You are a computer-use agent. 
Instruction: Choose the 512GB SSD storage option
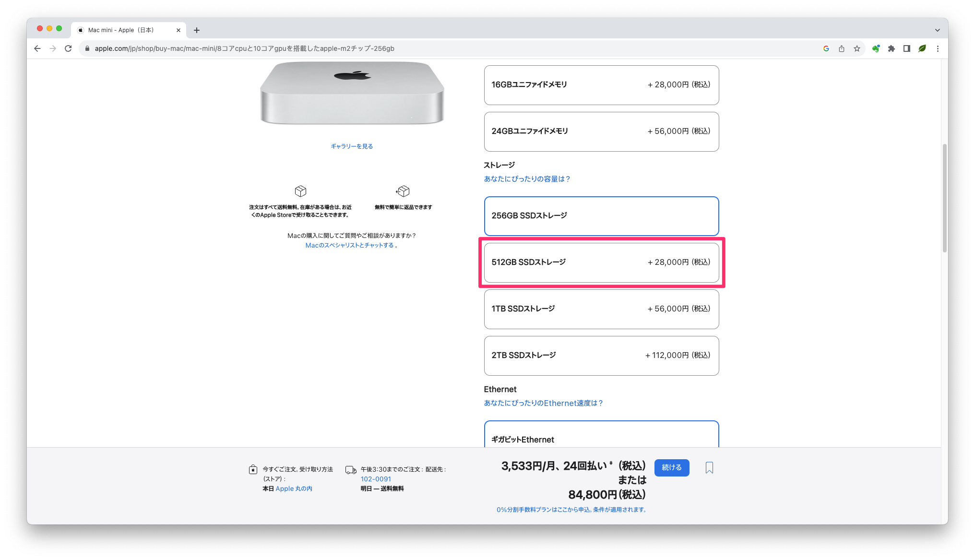click(601, 262)
